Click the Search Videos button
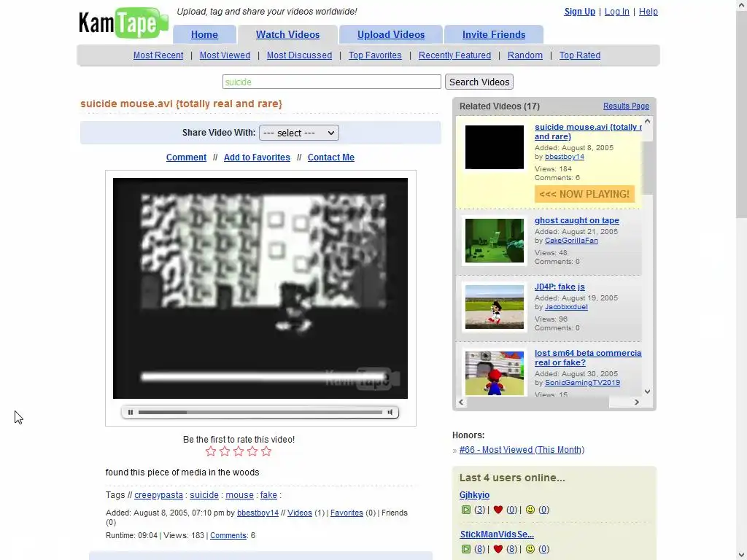This screenshot has height=560, width=747. [x=479, y=82]
